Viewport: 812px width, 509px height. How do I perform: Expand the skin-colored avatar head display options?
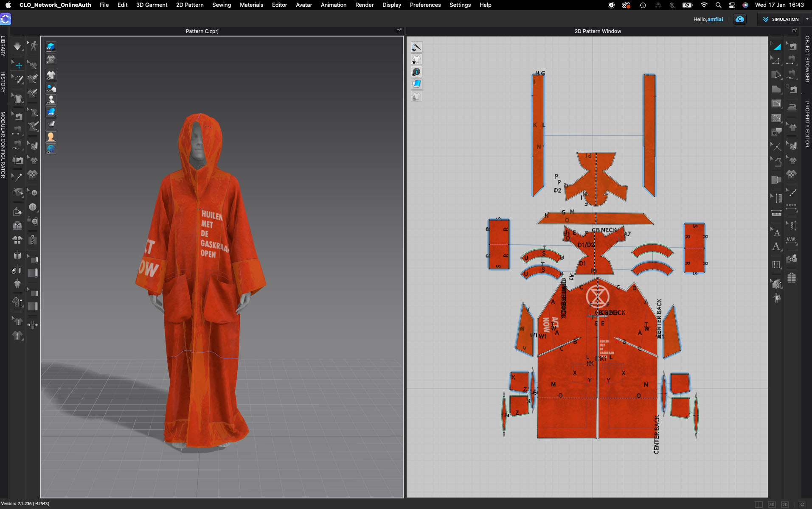[51, 137]
